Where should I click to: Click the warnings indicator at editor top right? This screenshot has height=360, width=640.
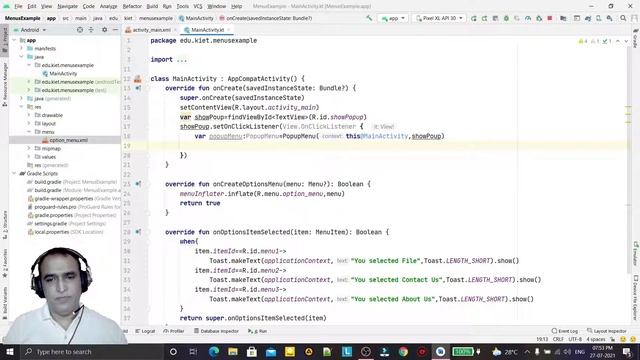click(x=582, y=41)
